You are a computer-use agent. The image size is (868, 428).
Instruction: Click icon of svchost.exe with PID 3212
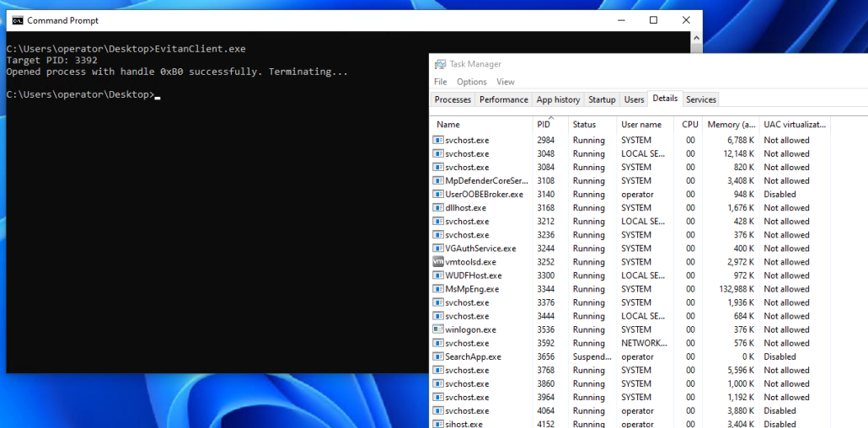coord(438,222)
